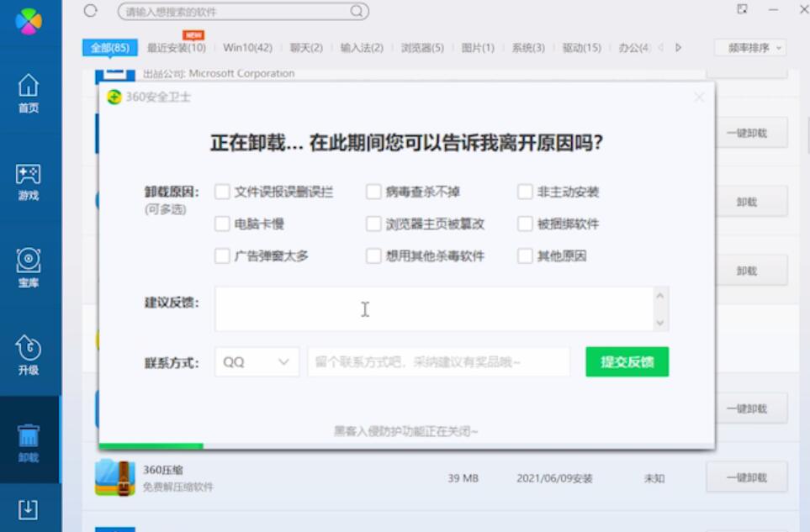Open the download manager icon at sidebar bottom
Screen dimensions: 810x532
point(28,509)
